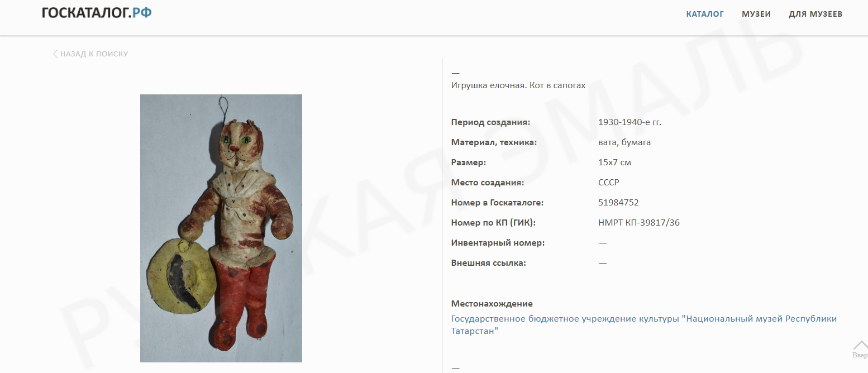The width and height of the screenshot is (868, 373).
Task: Click the КП number НМРТ КП-39817/36
Action: tap(639, 223)
